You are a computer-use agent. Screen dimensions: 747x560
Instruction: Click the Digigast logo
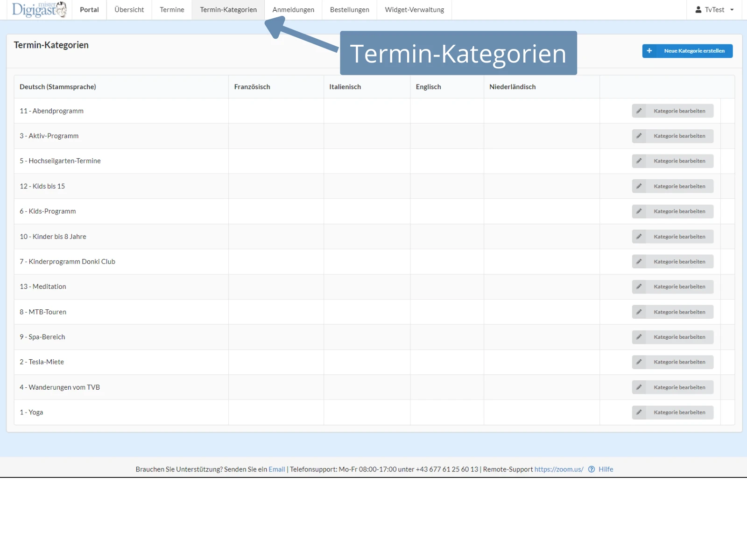(x=37, y=9)
